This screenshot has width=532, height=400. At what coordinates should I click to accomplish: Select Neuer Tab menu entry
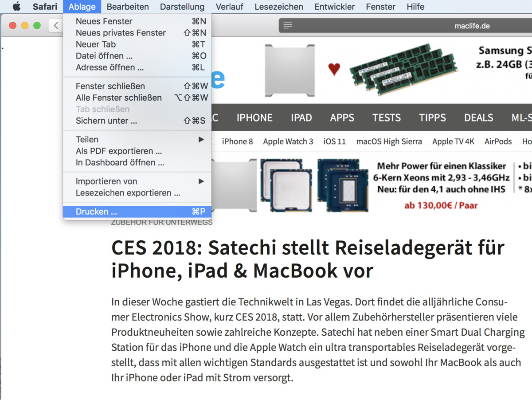137,44
